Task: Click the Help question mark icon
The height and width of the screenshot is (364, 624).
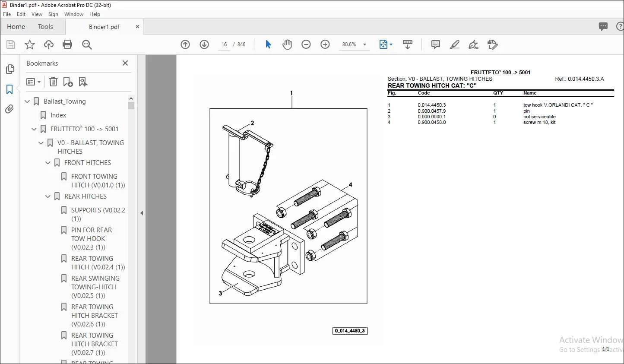Action: click(620, 27)
